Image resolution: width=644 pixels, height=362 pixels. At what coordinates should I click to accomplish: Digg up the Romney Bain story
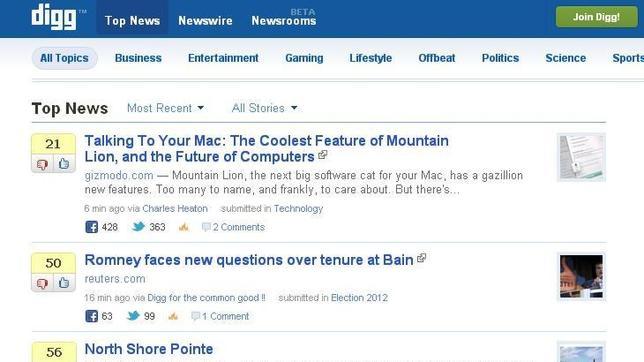64,283
